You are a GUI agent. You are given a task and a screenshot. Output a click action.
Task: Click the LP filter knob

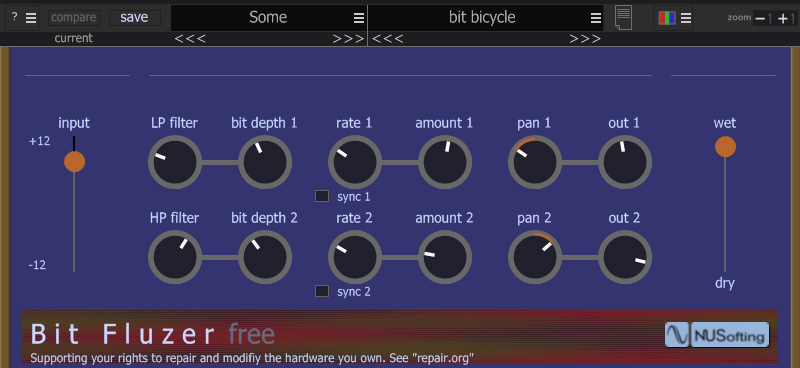175,162
